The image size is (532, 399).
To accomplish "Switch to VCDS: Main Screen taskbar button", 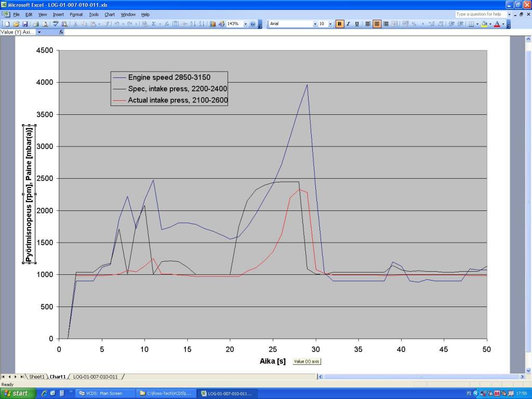I will pos(104,393).
